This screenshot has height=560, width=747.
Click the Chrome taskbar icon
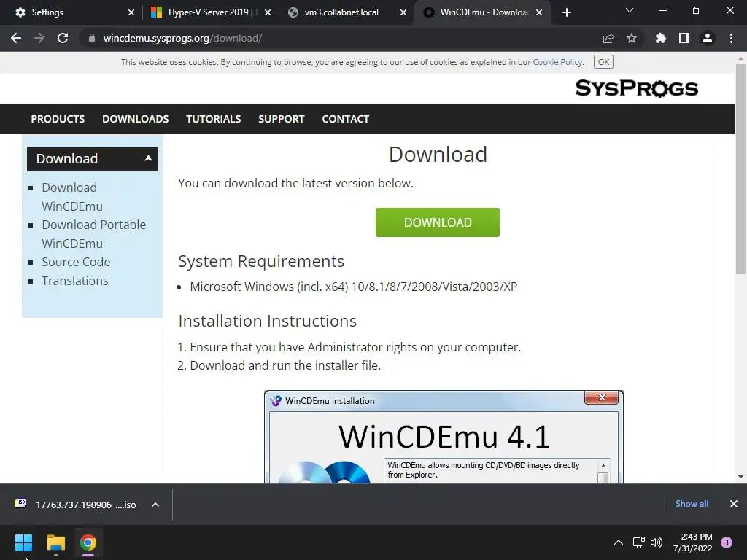(88, 542)
